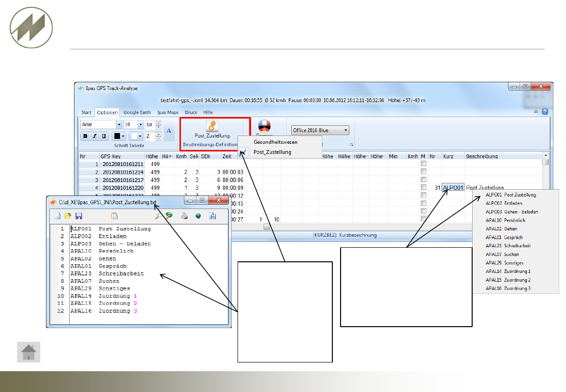
Task: Check the M checkbox in row 1
Action: 424,164
